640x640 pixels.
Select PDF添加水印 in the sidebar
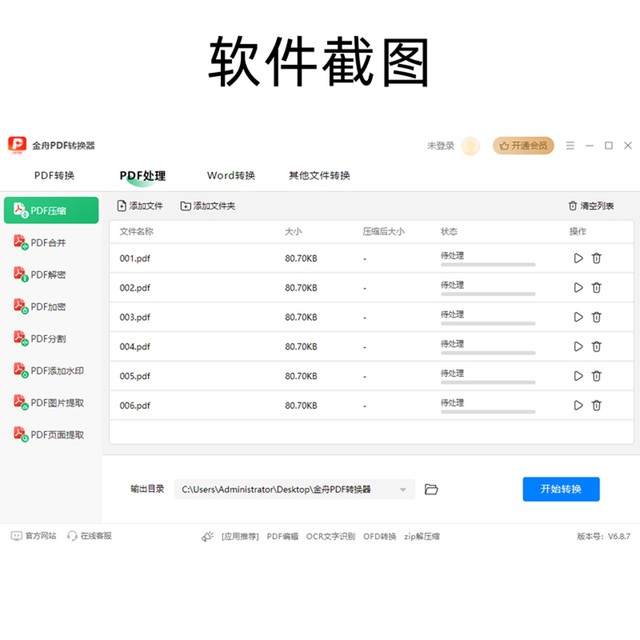tap(51, 370)
